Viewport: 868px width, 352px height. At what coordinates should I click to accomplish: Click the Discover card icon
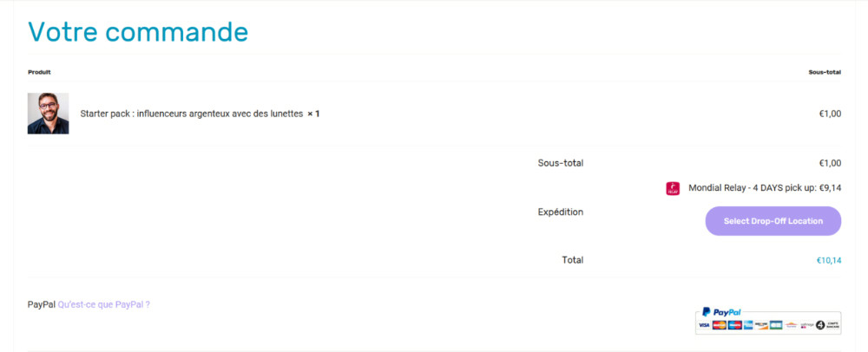(x=761, y=325)
